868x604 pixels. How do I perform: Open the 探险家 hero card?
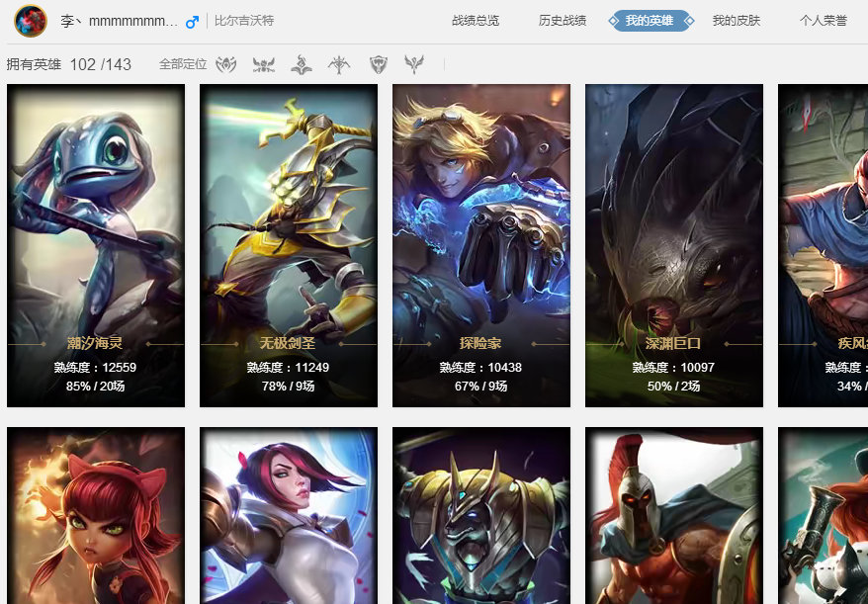coord(481,246)
